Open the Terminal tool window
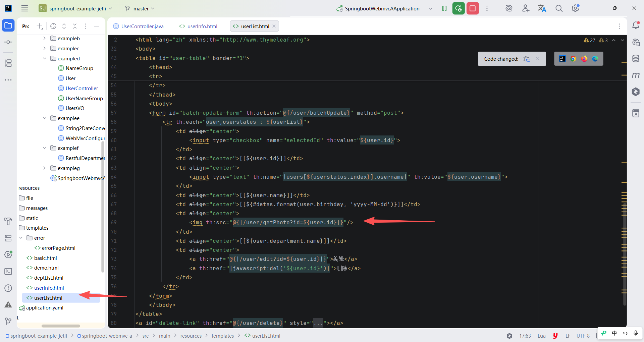644x342 pixels. point(8,271)
